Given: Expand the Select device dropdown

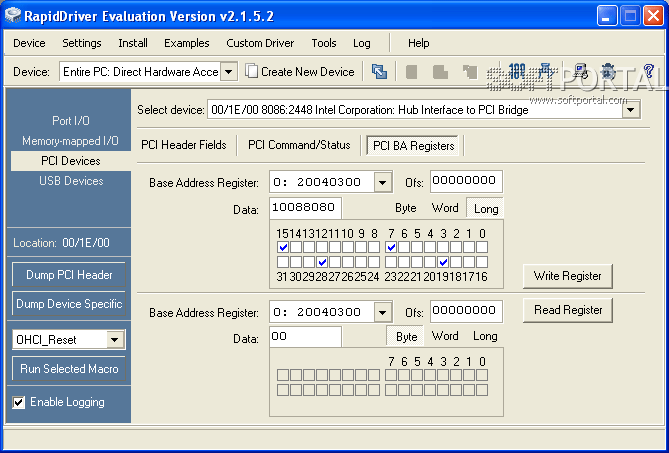Looking at the screenshot, I should click(x=630, y=110).
